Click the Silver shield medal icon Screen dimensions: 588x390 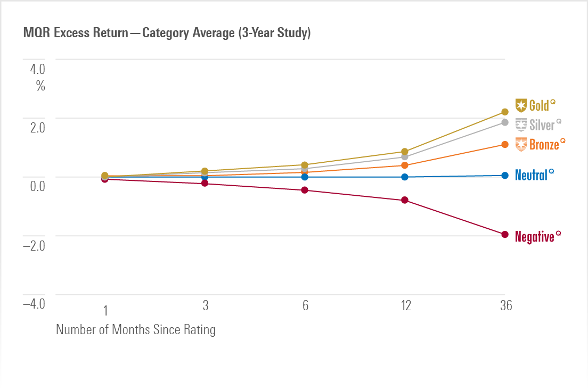click(x=521, y=125)
